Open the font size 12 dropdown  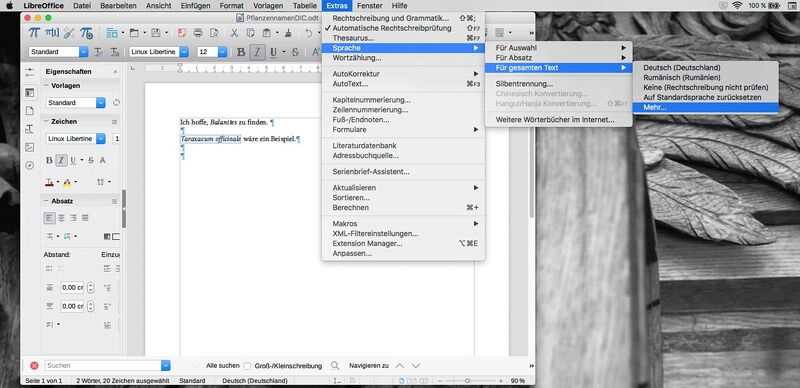click(222, 52)
